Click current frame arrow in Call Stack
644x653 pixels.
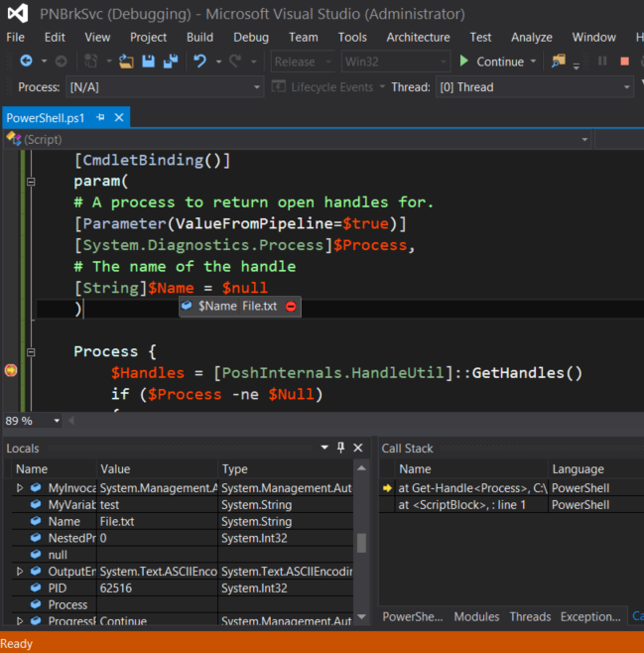387,488
